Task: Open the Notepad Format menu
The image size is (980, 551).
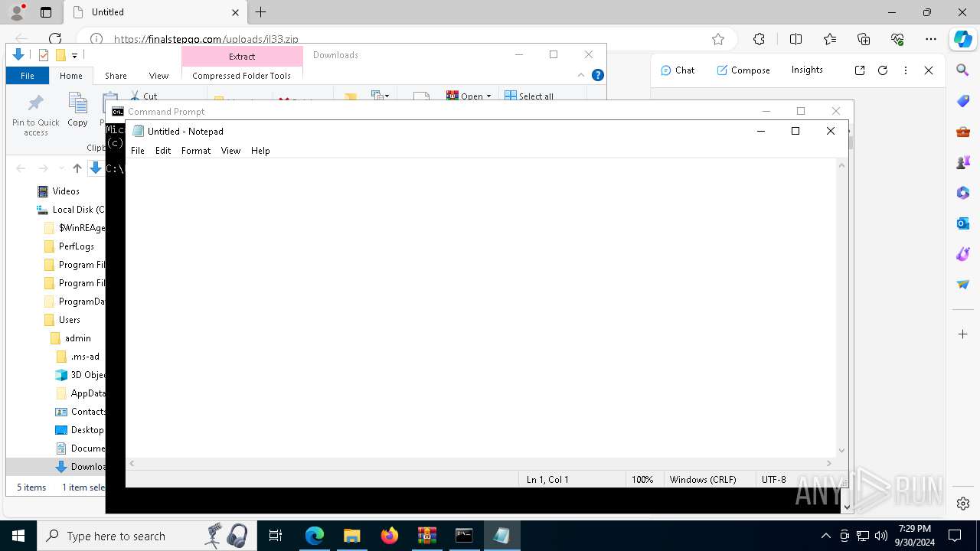Action: point(196,151)
